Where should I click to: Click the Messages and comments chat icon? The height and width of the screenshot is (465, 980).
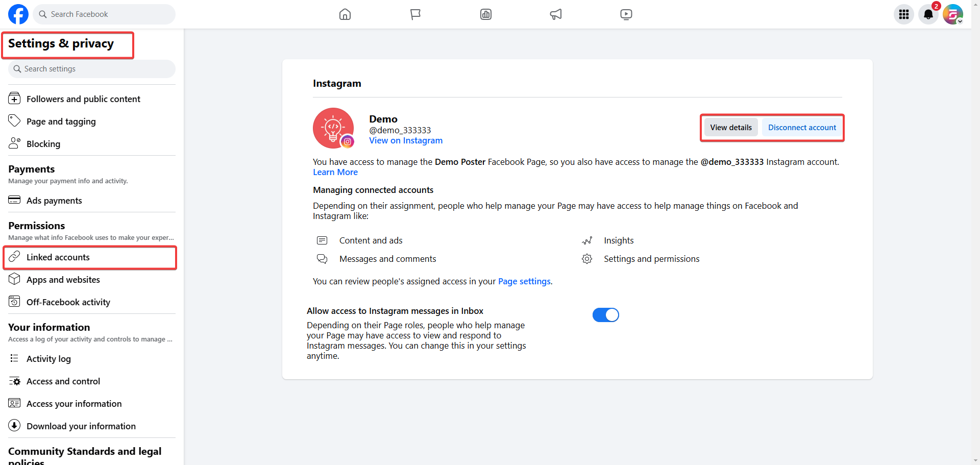(322, 259)
